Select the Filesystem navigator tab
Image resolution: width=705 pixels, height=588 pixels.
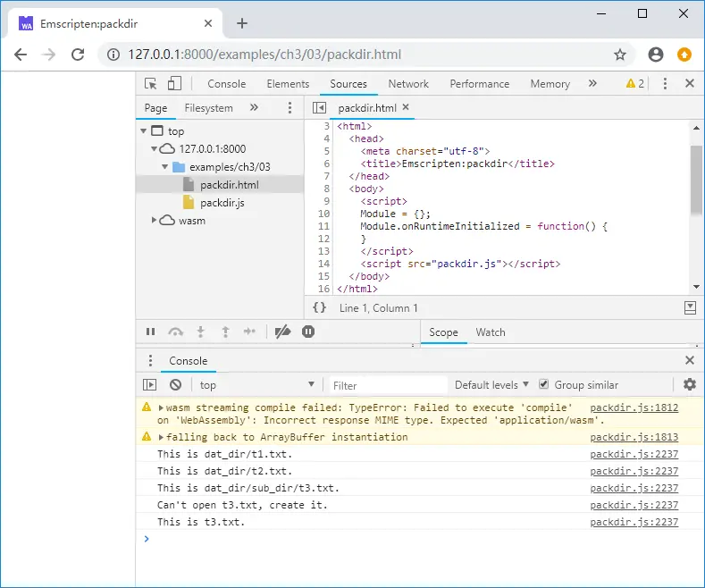(208, 108)
